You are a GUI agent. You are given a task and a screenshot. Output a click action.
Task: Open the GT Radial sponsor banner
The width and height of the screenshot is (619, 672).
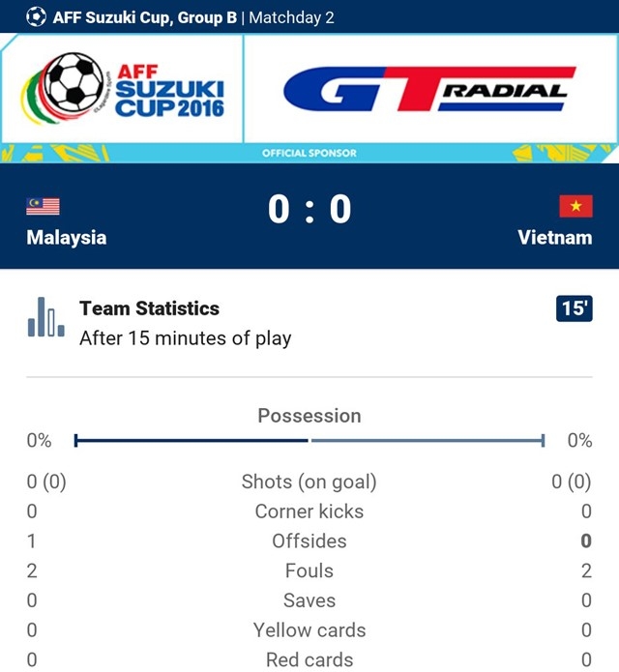[x=425, y=91]
